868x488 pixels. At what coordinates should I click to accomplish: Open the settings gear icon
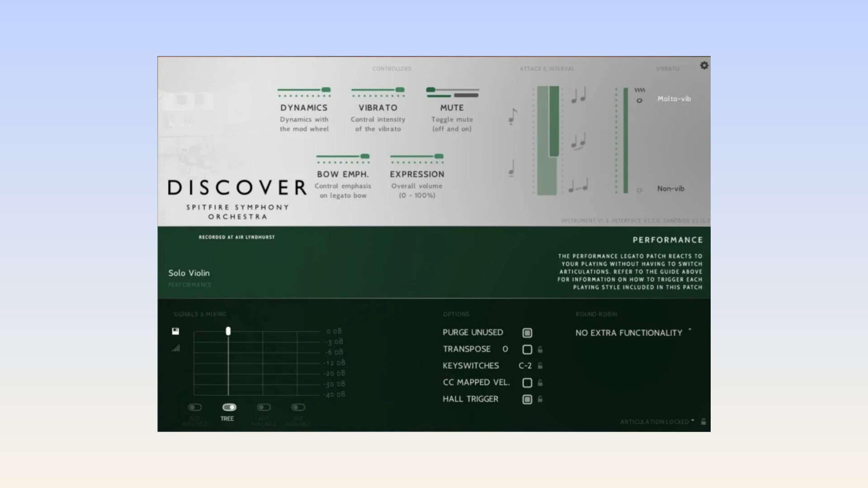[x=704, y=66]
